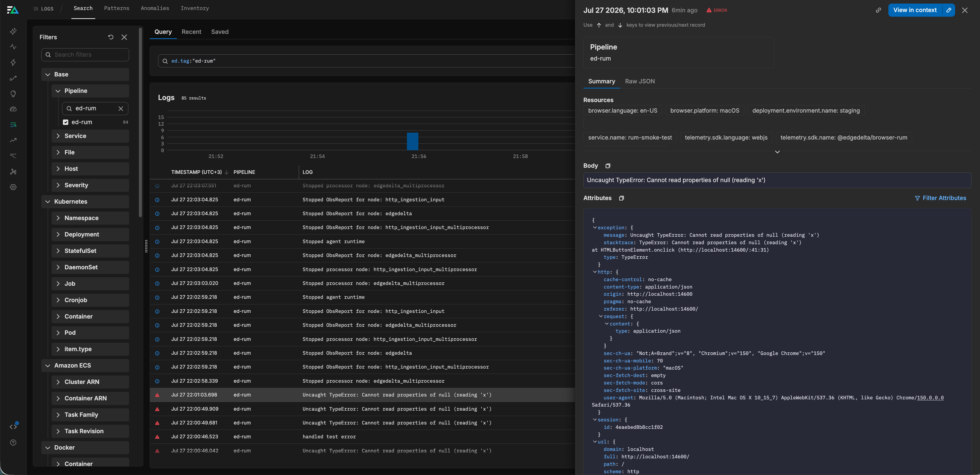Switch to the Anomalies tab
This screenshot has height=475, width=980.
pyautogui.click(x=155, y=8)
